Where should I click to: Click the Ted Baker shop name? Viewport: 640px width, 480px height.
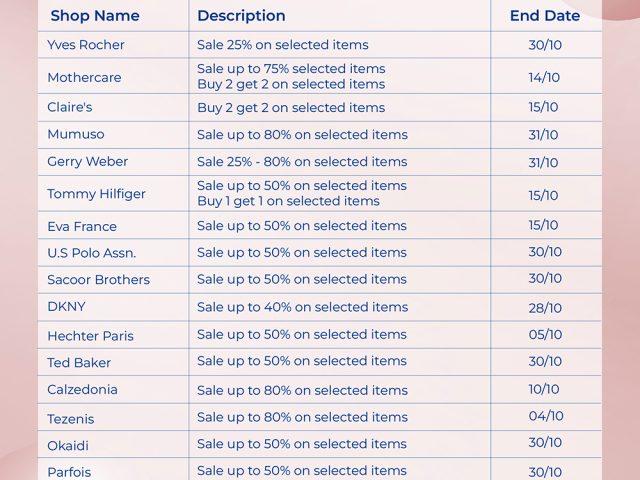(79, 362)
